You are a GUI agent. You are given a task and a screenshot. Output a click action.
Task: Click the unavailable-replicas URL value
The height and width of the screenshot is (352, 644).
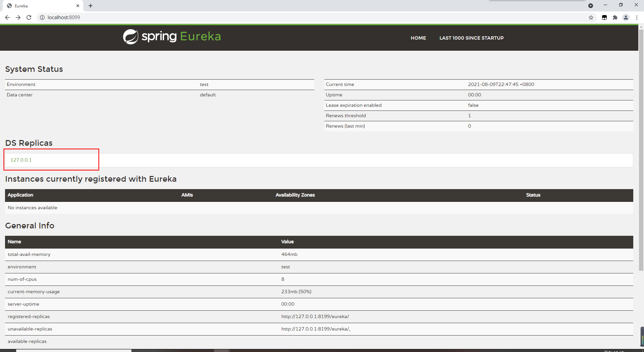point(316,329)
